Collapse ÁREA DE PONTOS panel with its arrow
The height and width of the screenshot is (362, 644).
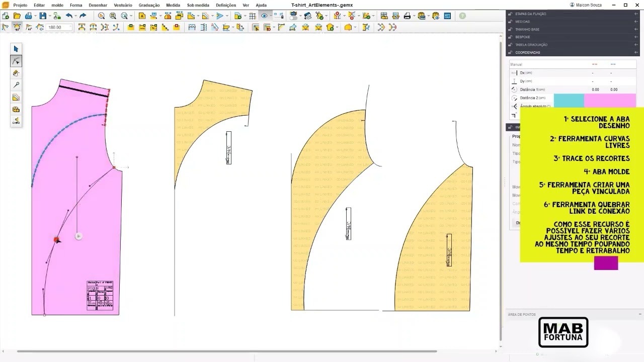pyautogui.click(x=640, y=314)
